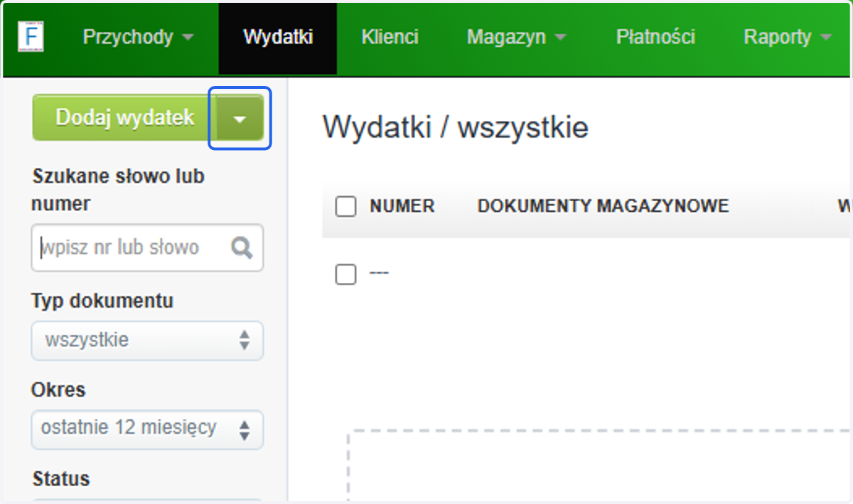This screenshot has width=853, height=504.
Task: Sort by the NUMER column header
Action: tap(402, 206)
